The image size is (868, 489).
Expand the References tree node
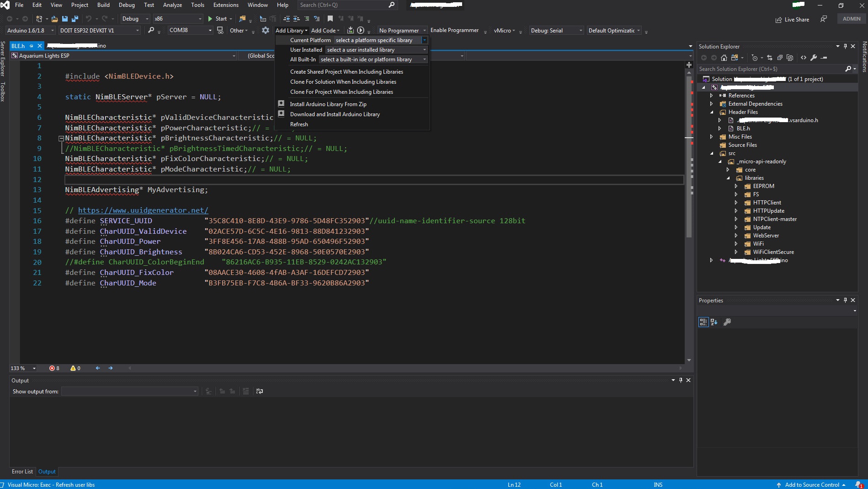tap(711, 96)
